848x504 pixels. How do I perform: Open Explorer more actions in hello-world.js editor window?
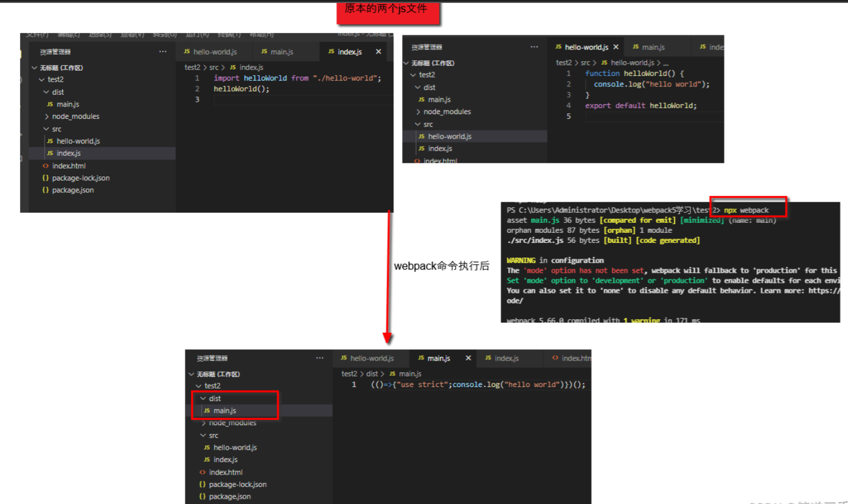pyautogui.click(x=534, y=47)
